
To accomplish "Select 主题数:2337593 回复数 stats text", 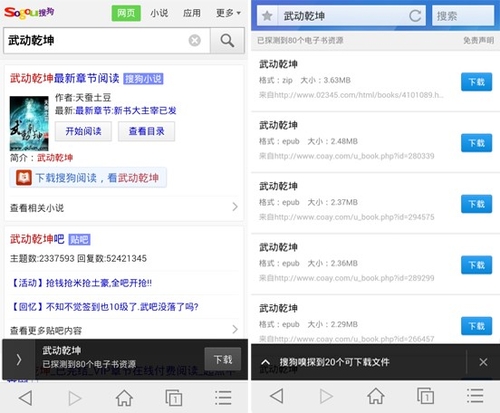I will (x=78, y=258).
